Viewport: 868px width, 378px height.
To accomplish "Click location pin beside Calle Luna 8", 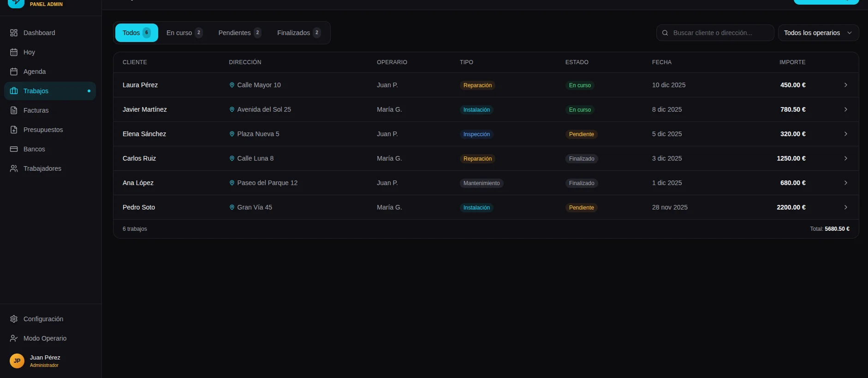I will (232, 158).
